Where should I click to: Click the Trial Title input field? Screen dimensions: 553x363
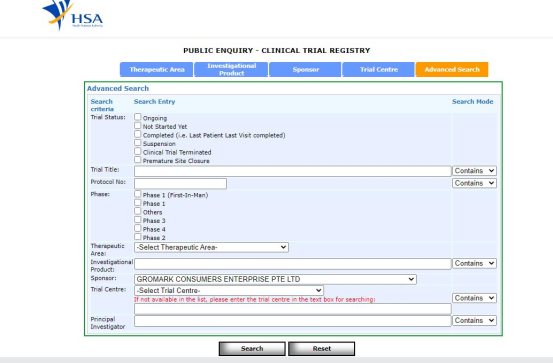(x=293, y=171)
